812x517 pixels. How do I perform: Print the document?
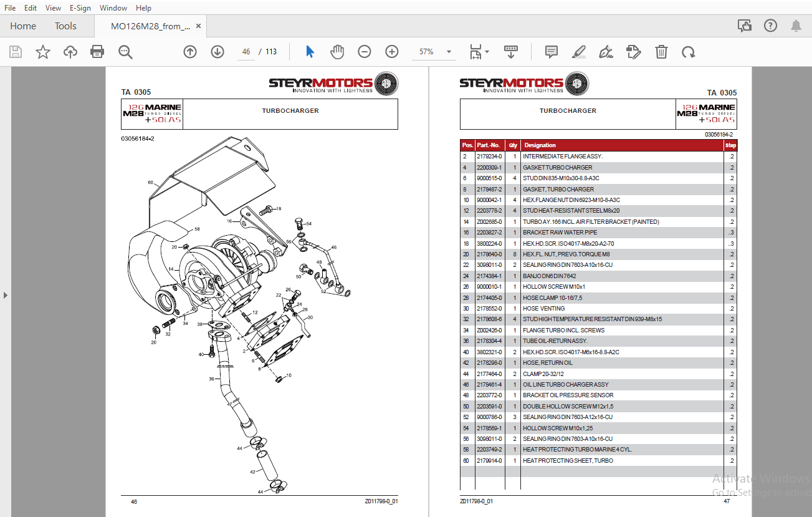98,52
